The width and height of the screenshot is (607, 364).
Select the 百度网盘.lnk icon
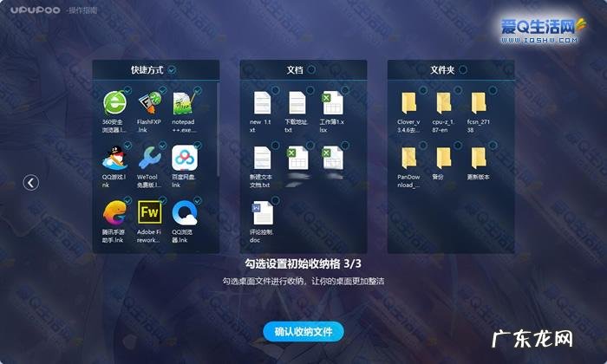[x=185, y=159]
